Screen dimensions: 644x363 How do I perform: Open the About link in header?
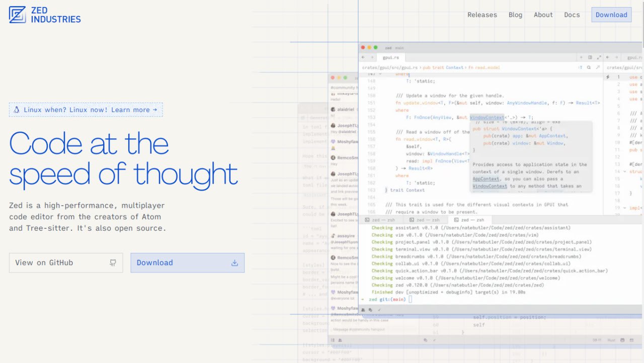543,15
